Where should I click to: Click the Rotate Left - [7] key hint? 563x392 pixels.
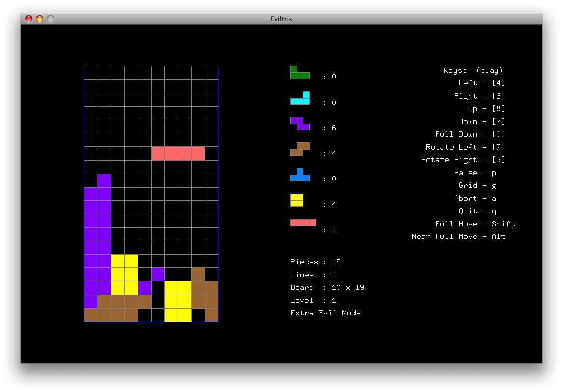(x=465, y=147)
